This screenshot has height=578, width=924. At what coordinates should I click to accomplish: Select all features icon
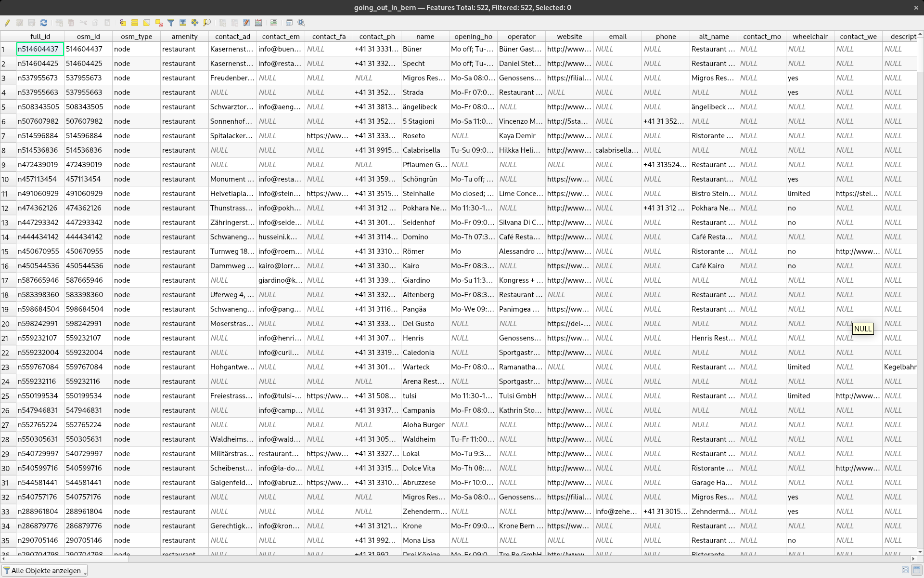click(135, 23)
